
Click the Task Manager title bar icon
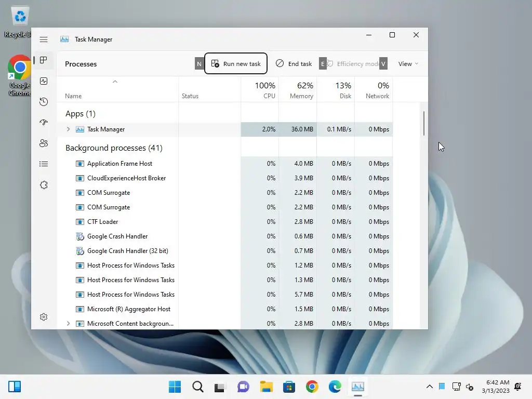[x=64, y=39]
